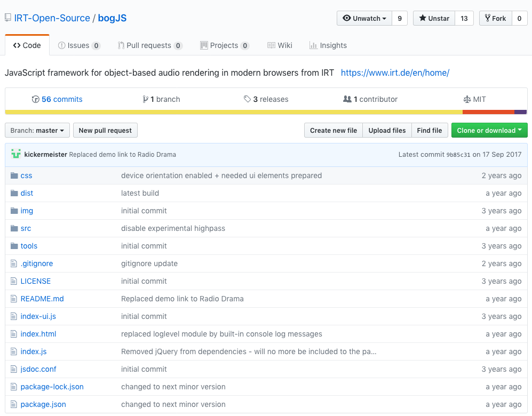Switch to the Code tab
532x416 pixels.
27,45
